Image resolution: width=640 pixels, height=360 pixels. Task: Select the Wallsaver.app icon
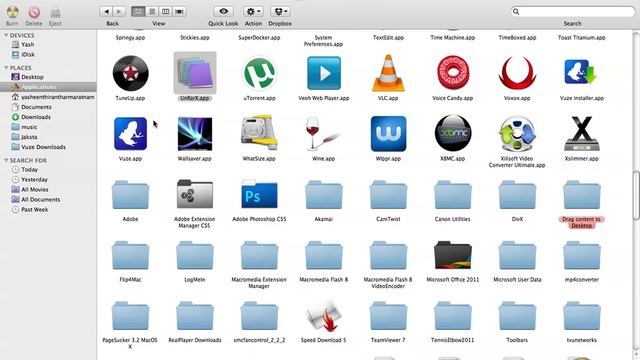(x=195, y=134)
